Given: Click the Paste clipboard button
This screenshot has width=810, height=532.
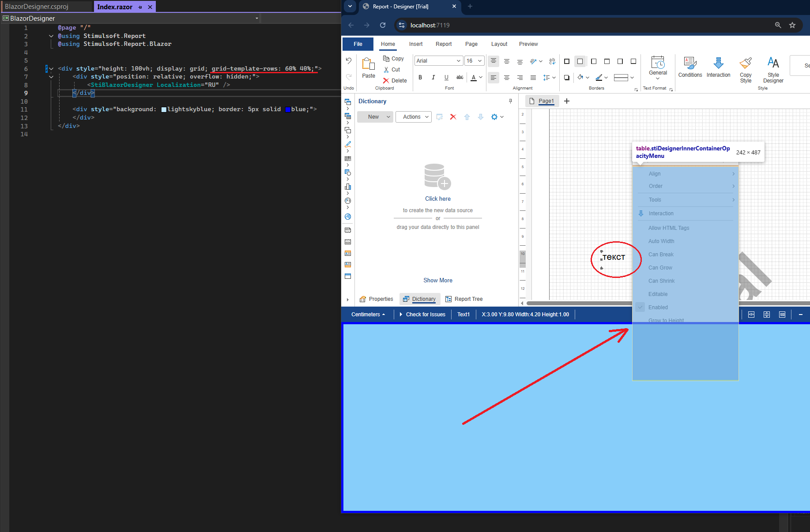Looking at the screenshot, I should 369,68.
